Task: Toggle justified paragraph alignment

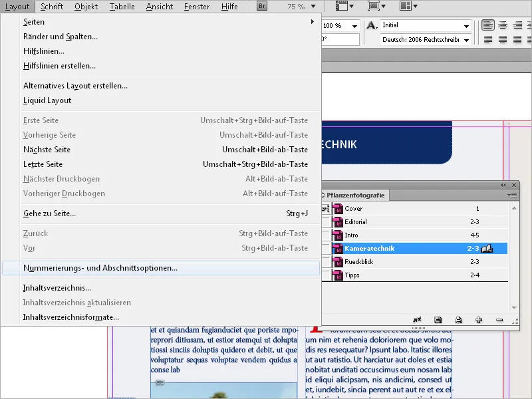Action: (x=489, y=40)
